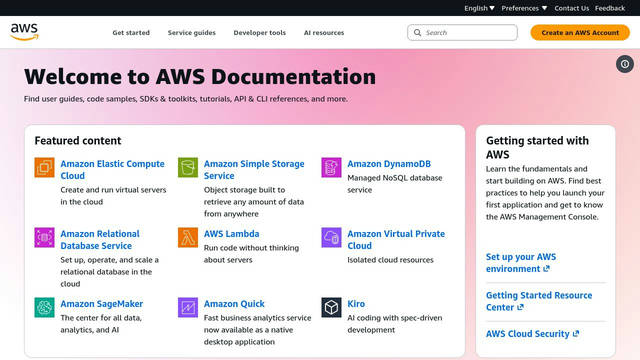Open the Kiro link
The image size is (640, 360).
click(356, 304)
